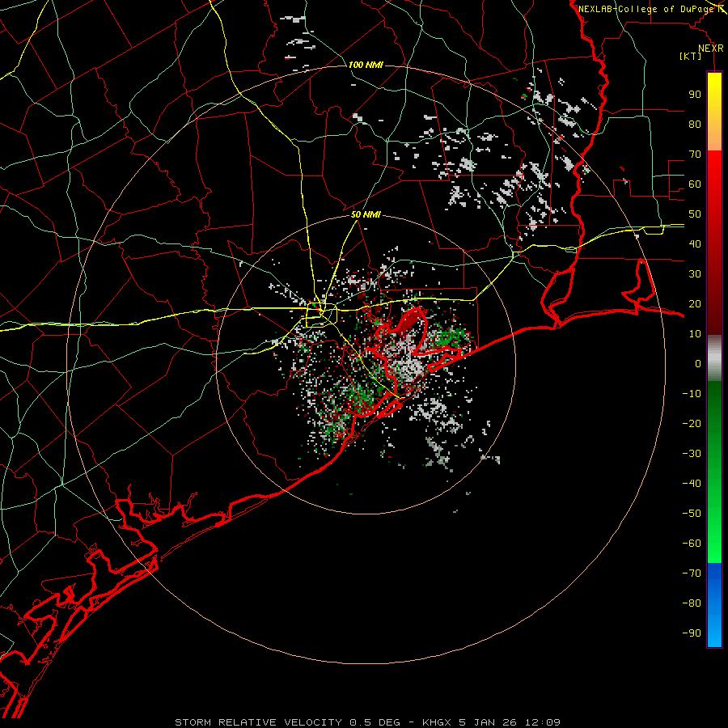Image resolution: width=728 pixels, height=728 pixels.
Task: Click the 50 value on velocity scale
Action: (x=695, y=214)
